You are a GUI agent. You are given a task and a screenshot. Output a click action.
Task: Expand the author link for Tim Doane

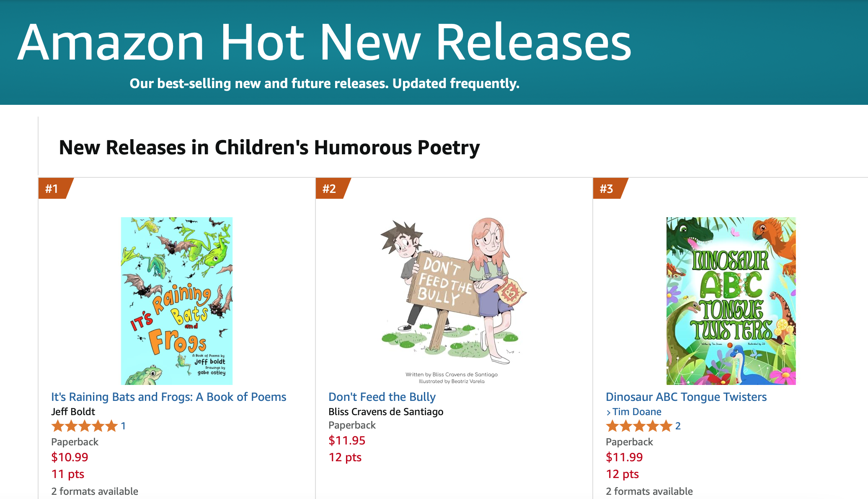[x=636, y=411]
